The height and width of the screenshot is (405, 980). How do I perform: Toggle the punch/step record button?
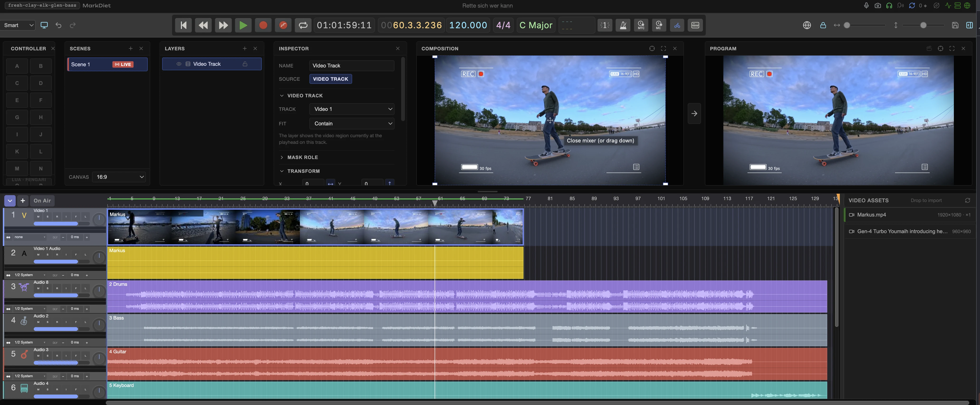[x=283, y=25]
